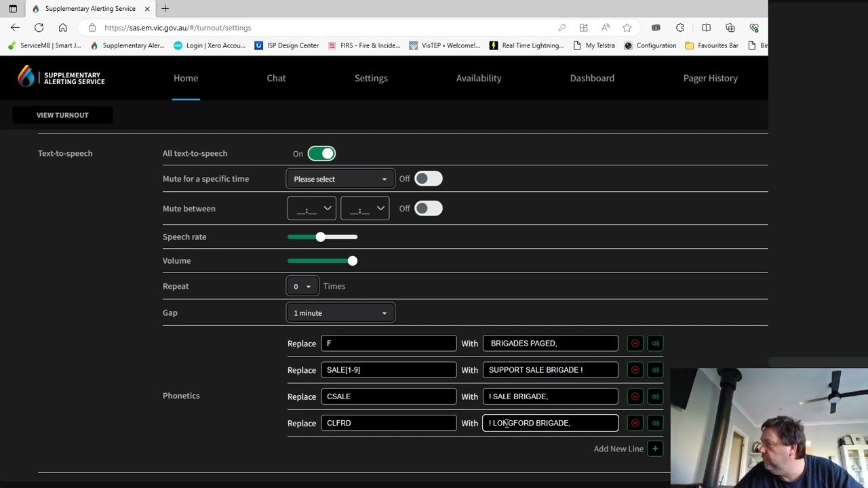Edit the With field LONGFORD BRIGADE
This screenshot has width=868, height=488.
point(551,423)
